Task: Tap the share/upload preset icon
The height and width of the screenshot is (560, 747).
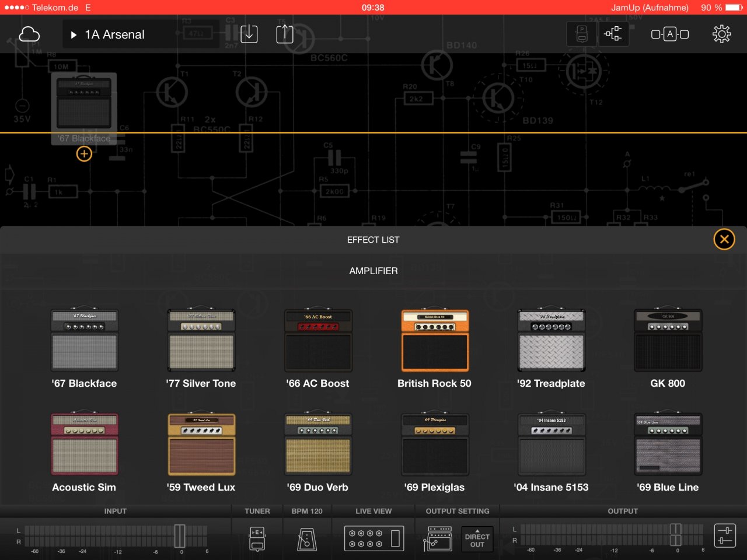Action: click(x=285, y=33)
